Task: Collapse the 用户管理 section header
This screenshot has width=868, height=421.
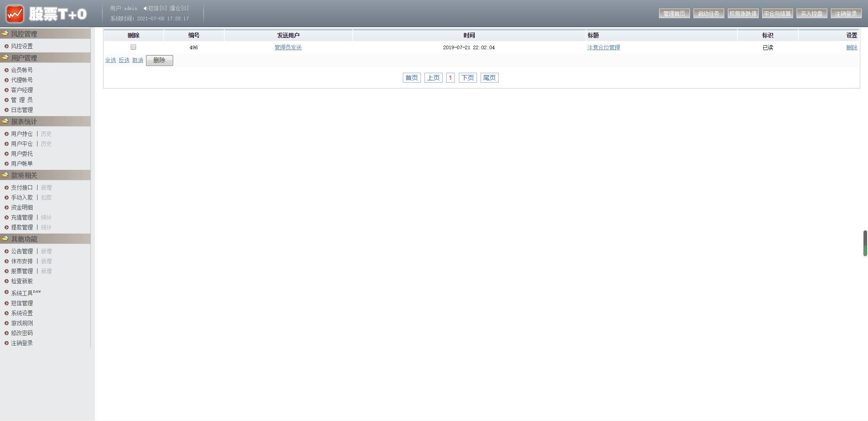Action: (45, 58)
